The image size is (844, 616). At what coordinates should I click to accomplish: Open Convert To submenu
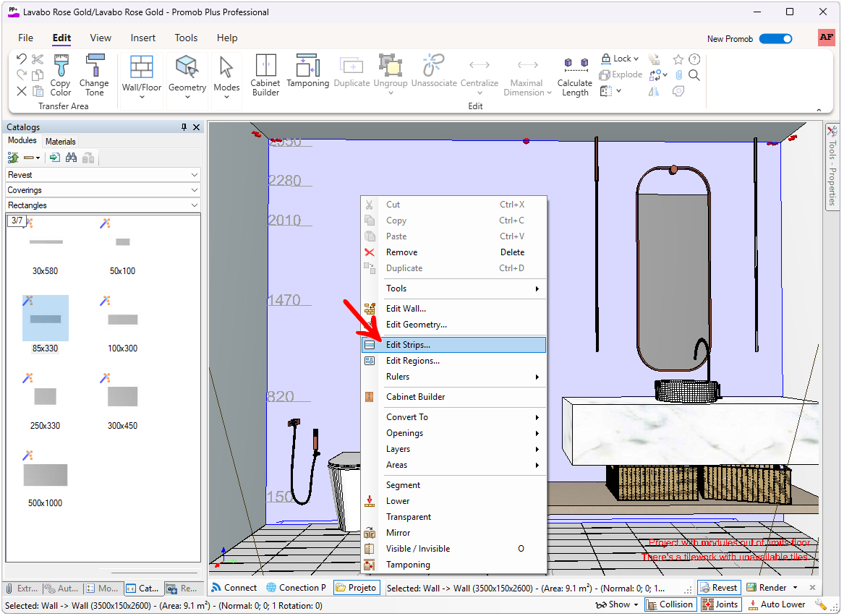pos(453,417)
